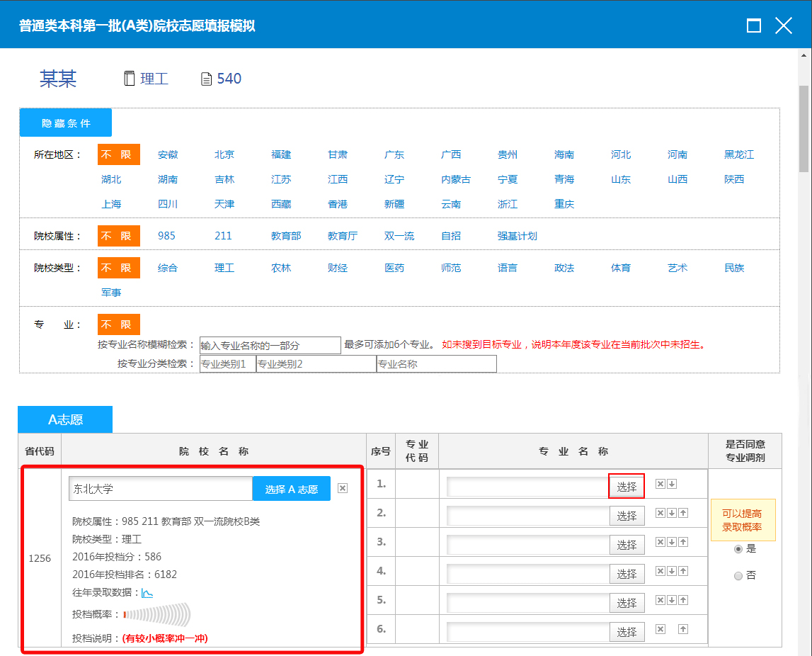Viewport: 812px width, 656px height.
Task: Delete major row 1 with X icon
Action: pos(660,484)
